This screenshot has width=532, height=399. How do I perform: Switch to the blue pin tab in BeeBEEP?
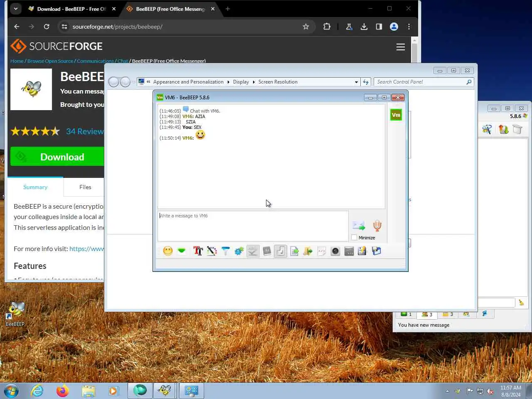485,314
